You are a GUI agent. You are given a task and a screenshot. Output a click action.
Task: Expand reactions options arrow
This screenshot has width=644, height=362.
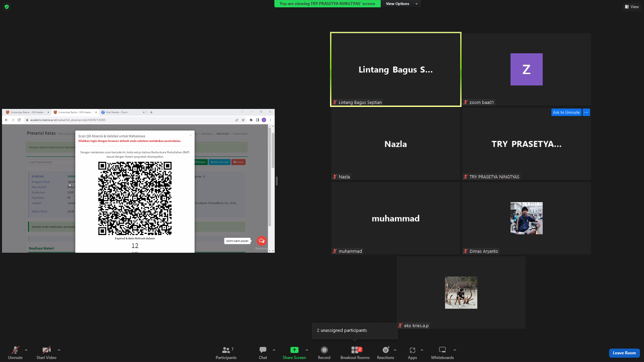[x=395, y=350]
